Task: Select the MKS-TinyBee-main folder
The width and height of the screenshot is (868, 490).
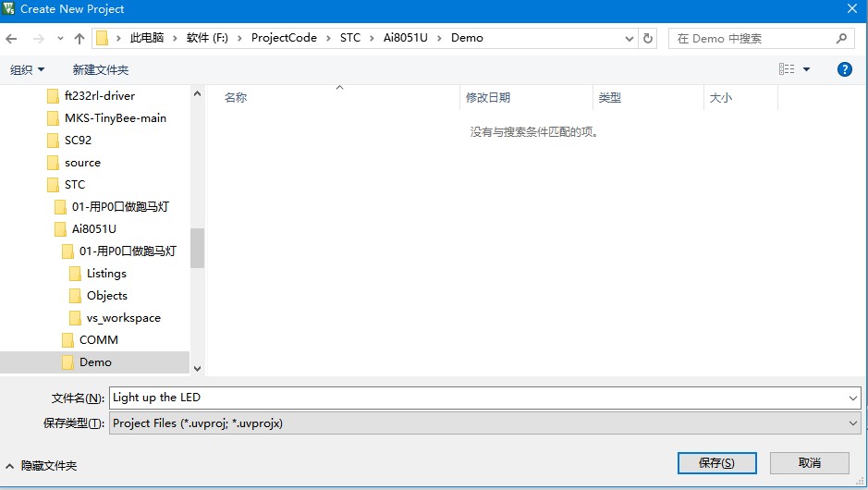Action: pyautogui.click(x=116, y=118)
